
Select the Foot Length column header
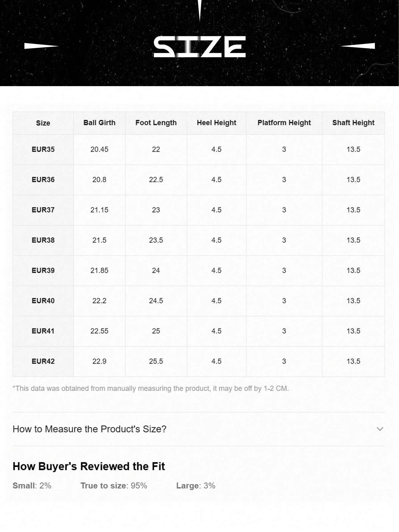(x=156, y=123)
